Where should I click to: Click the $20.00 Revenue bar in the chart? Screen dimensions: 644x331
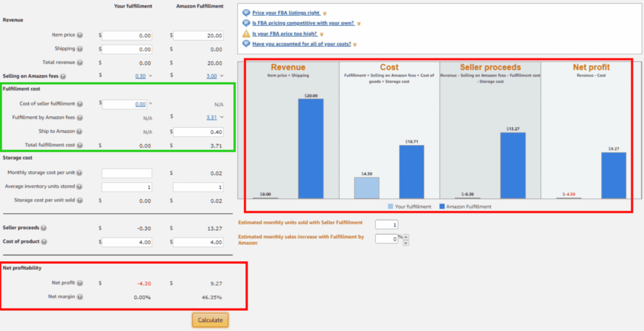coord(311,148)
